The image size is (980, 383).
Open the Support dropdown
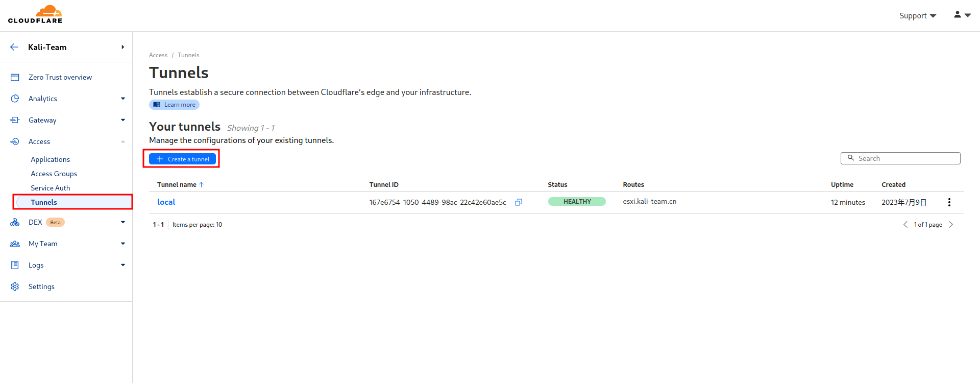pos(918,16)
